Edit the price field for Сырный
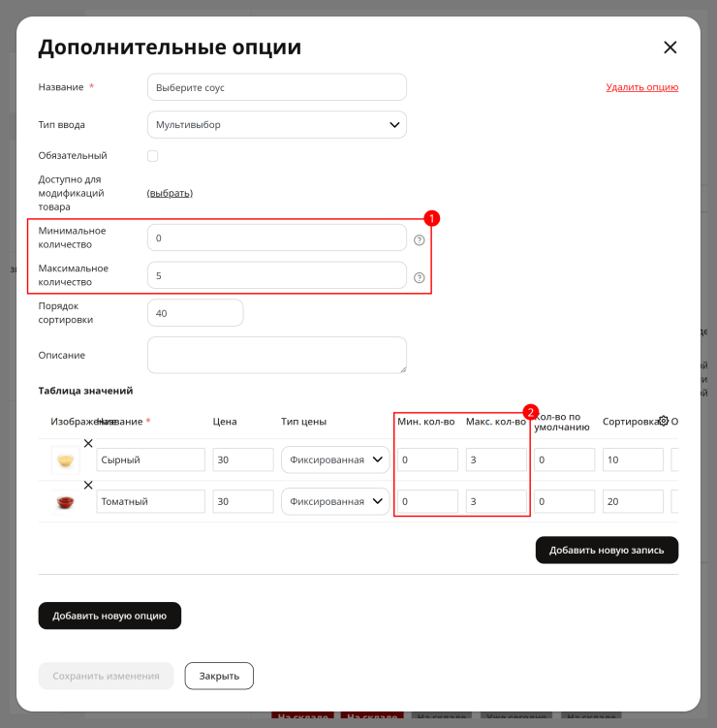Image resolution: width=717 pixels, height=728 pixels. point(243,459)
